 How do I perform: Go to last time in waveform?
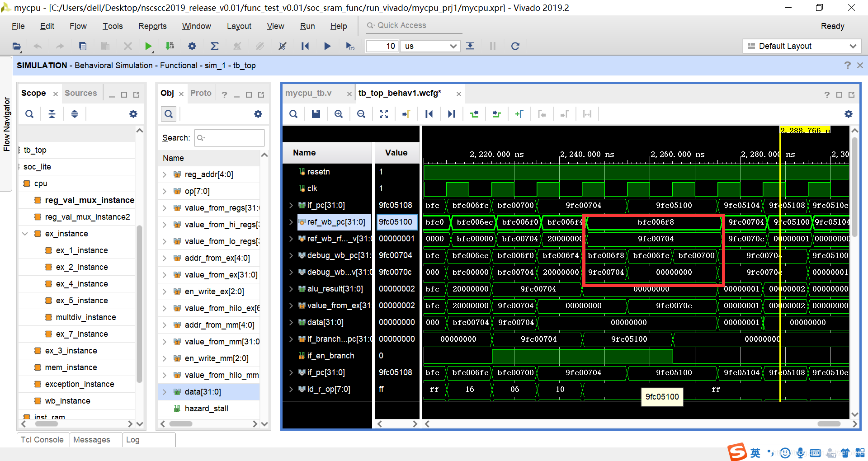click(451, 114)
